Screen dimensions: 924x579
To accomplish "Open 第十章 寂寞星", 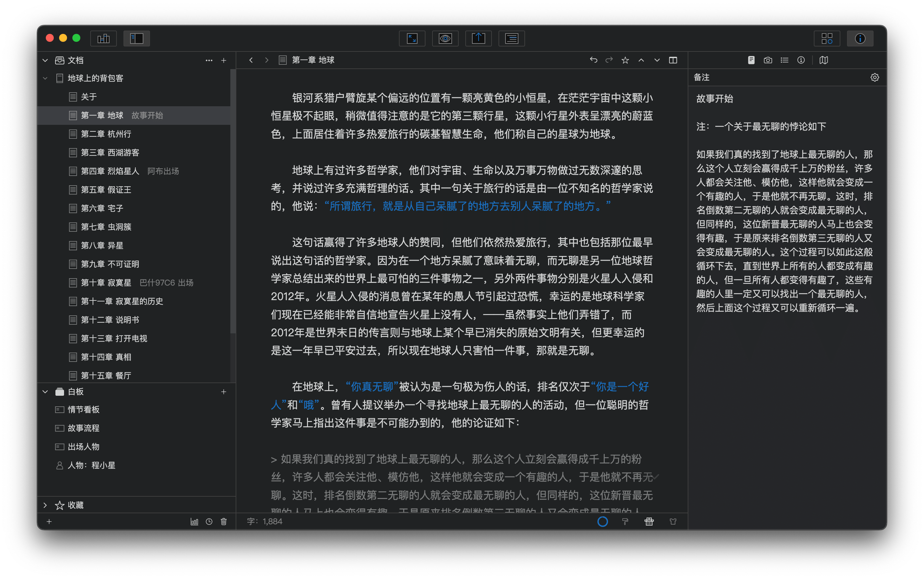I will click(134, 283).
